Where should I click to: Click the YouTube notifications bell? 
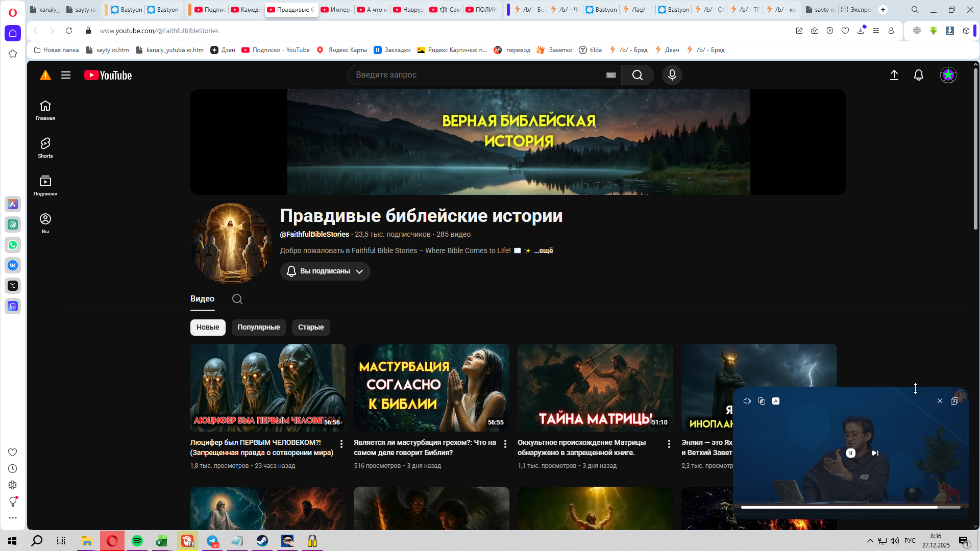point(918,75)
